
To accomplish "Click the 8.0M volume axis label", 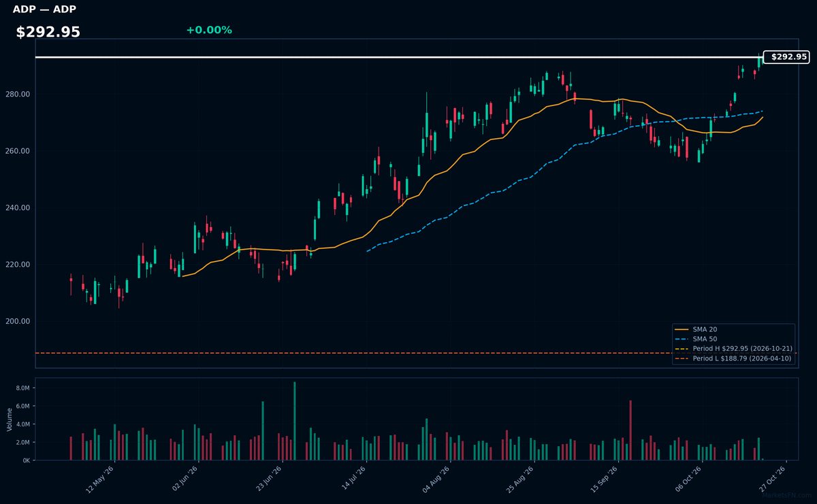I will tap(22, 388).
